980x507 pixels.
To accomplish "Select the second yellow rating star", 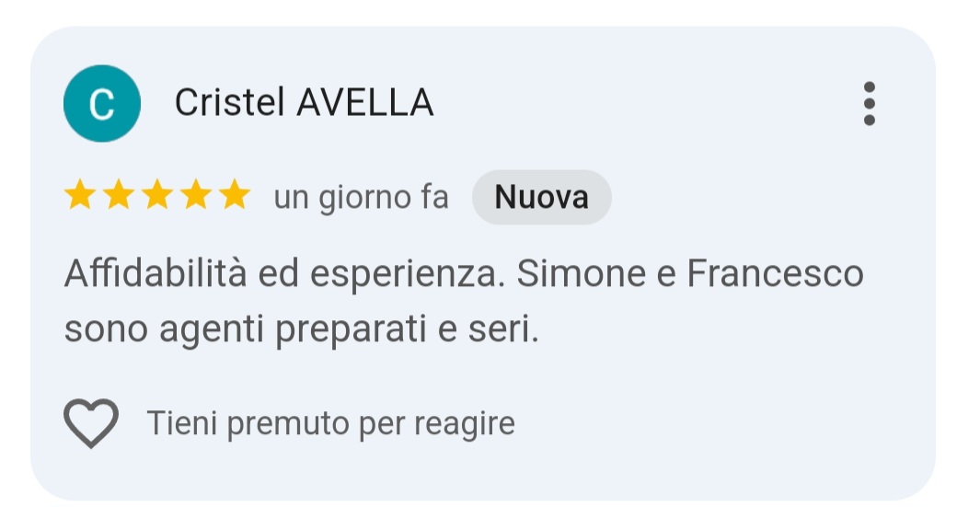I will coord(119,194).
